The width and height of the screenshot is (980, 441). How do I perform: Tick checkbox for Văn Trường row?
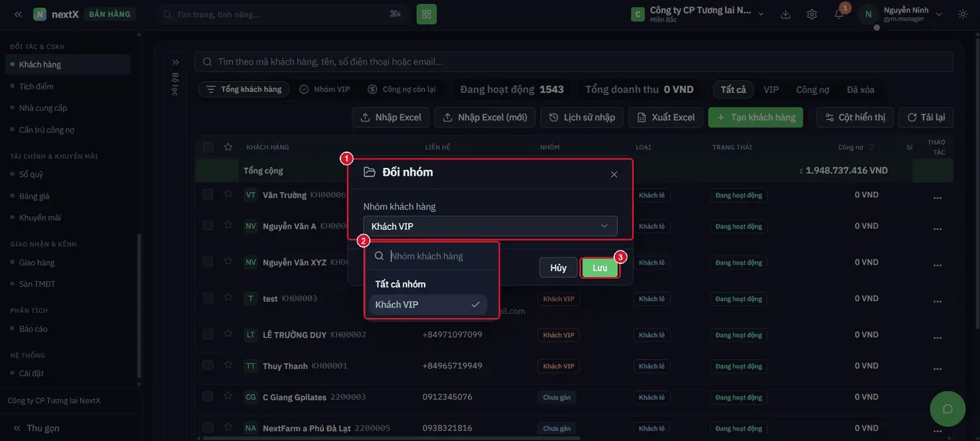point(208,194)
